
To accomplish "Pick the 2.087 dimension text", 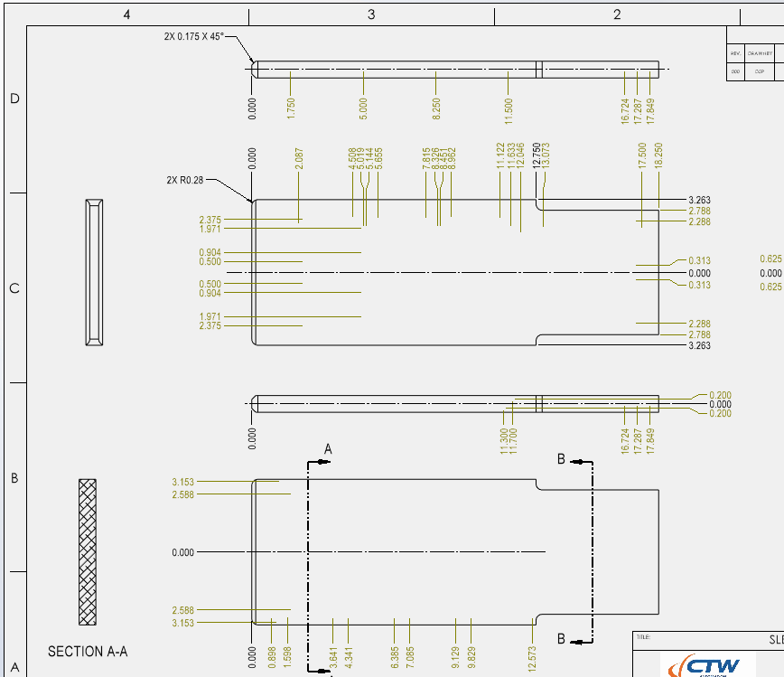I will click(x=299, y=158).
